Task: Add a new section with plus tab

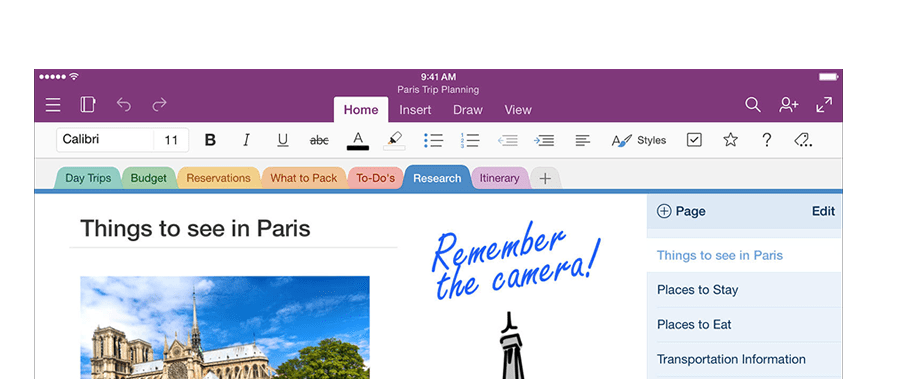Action: click(545, 178)
